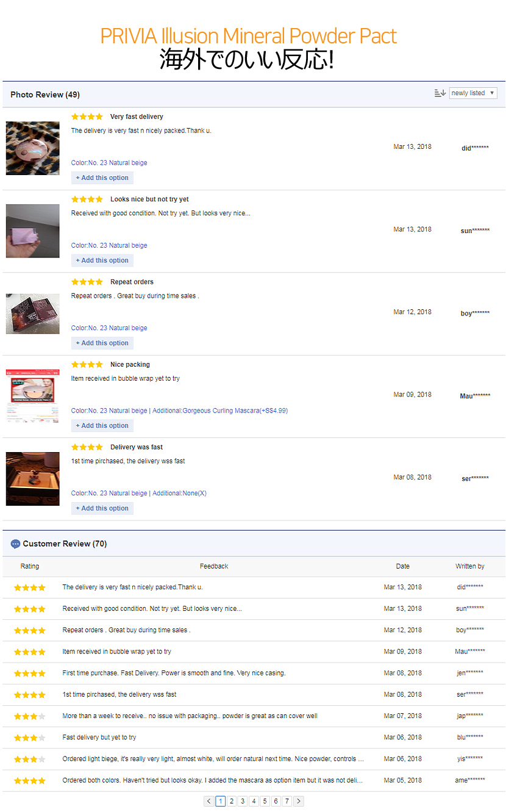Open the Nice packing review screenshot thumbnail

coord(33,396)
